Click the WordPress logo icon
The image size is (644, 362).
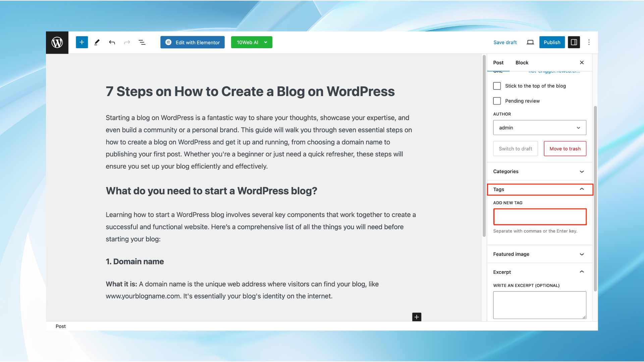57,42
